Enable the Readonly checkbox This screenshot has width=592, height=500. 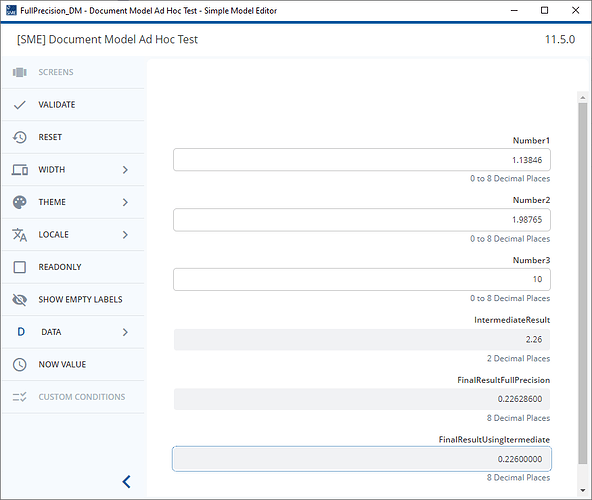point(20,267)
